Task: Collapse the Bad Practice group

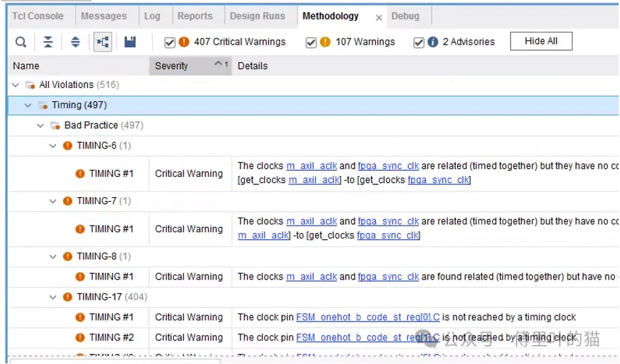Action: click(41, 126)
